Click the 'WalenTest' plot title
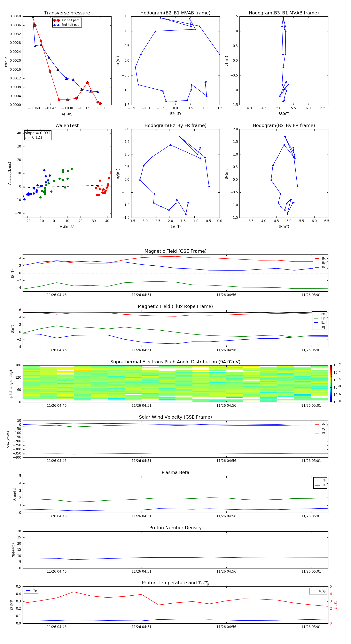This screenshot has height=644, width=351. (x=67, y=125)
